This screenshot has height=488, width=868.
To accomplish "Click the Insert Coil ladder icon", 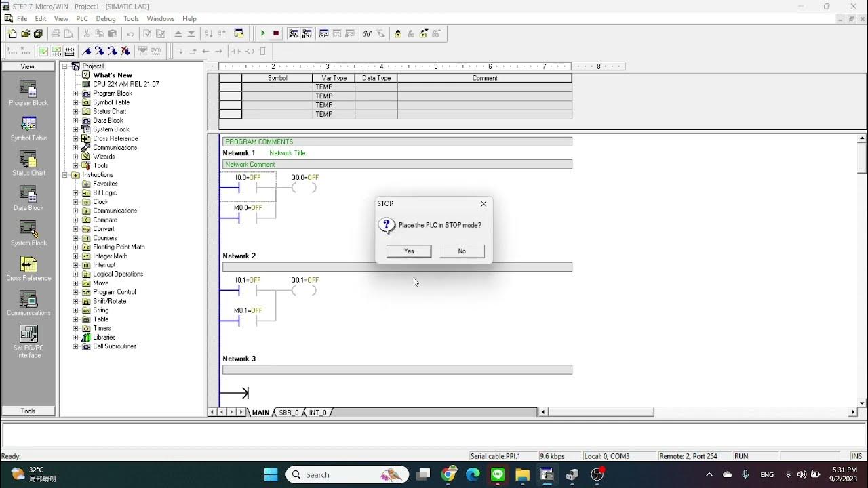I will tap(250, 51).
